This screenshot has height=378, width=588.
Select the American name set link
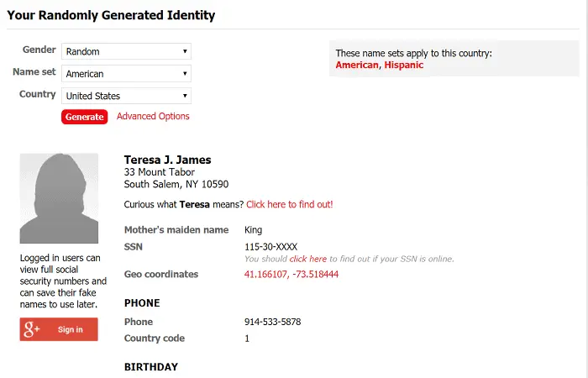(357, 65)
